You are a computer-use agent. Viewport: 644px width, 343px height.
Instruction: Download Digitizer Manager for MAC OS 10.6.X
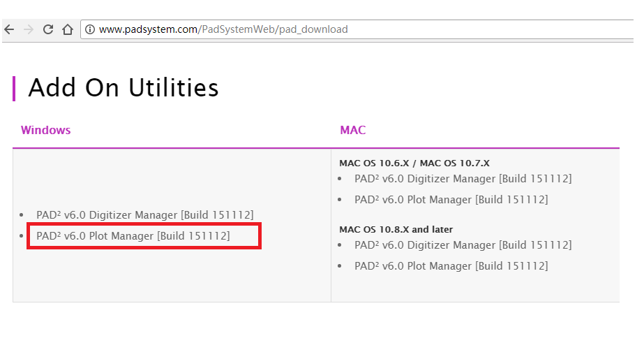463,179
